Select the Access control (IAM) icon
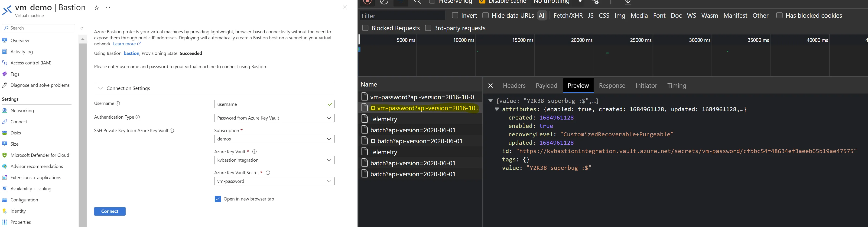868x227 pixels. (5, 63)
